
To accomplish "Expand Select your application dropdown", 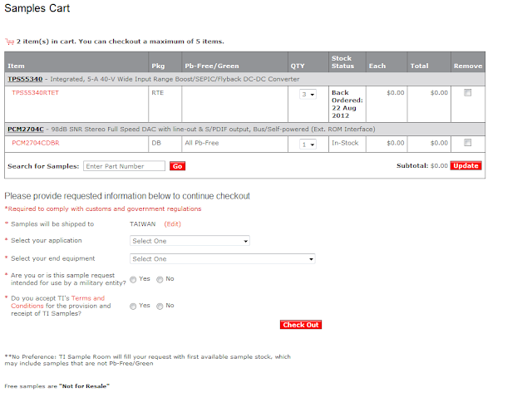I will pyautogui.click(x=190, y=241).
